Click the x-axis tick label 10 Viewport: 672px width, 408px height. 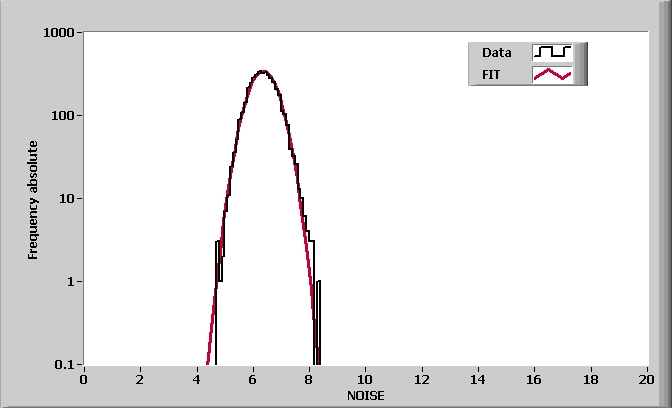click(365, 379)
